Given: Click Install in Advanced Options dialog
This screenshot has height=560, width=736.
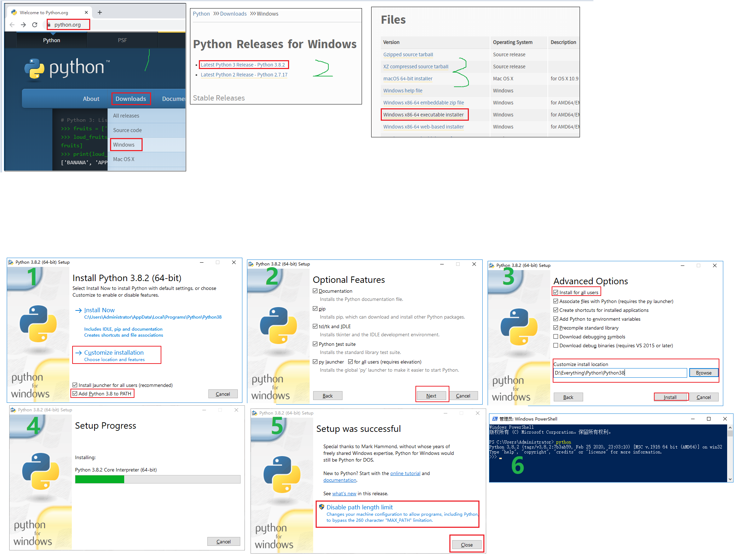Looking at the screenshot, I should point(670,397).
